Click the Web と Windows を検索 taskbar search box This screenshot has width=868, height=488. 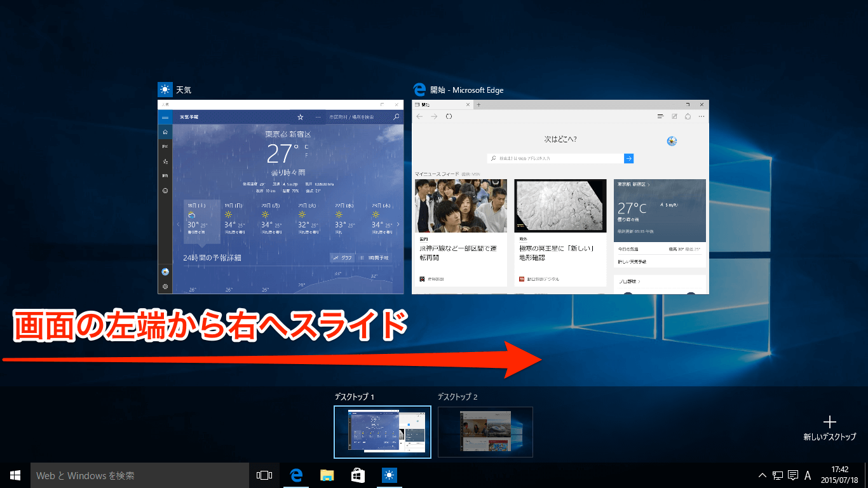click(140, 475)
